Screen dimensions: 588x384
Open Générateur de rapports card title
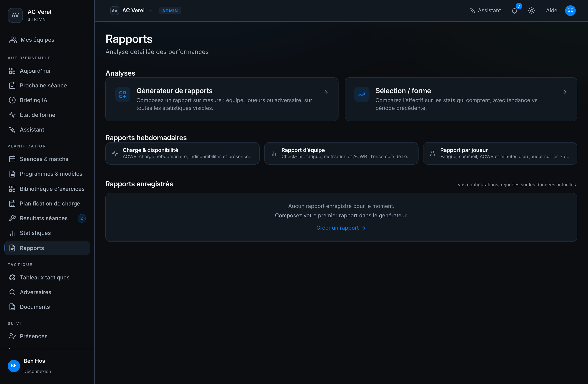tap(174, 91)
